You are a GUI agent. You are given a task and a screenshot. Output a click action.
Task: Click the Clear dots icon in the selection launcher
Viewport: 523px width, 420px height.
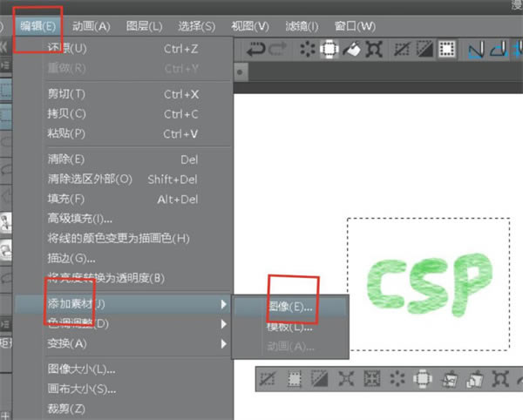tap(397, 379)
